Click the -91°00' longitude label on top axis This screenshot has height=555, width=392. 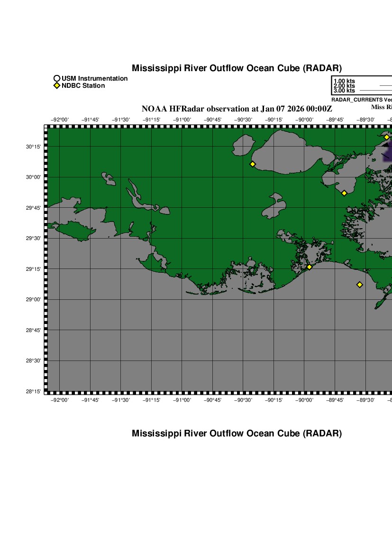point(182,120)
